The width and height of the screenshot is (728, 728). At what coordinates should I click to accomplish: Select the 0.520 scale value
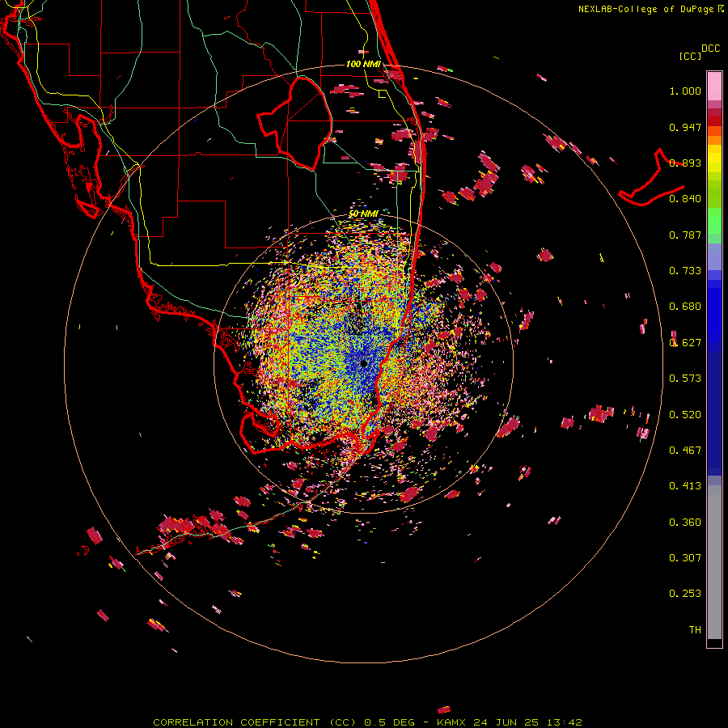coord(685,415)
